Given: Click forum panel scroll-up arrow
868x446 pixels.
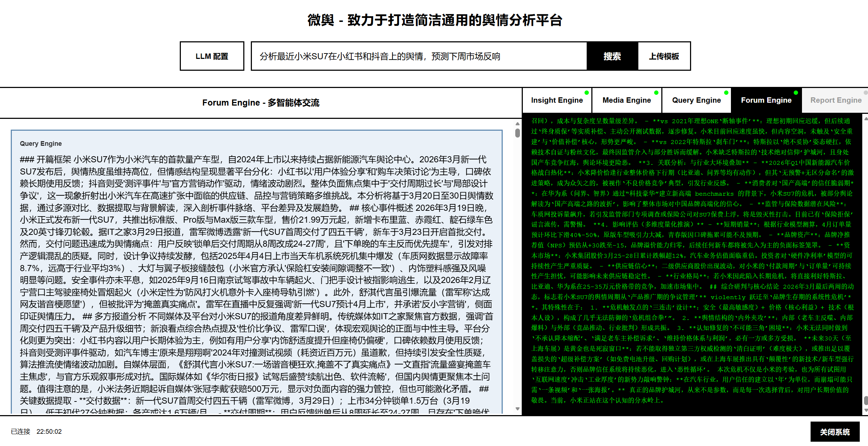Looking at the screenshot, I should tap(517, 124).
